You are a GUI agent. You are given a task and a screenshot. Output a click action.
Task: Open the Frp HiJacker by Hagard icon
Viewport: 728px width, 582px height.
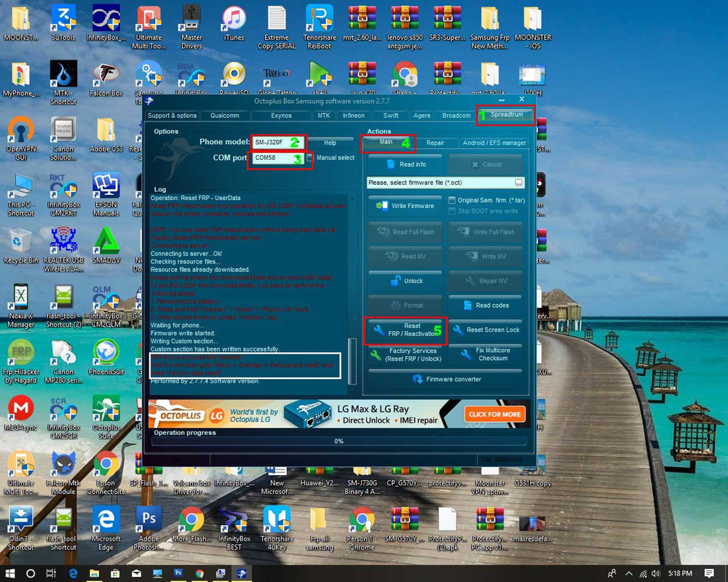[x=21, y=361]
